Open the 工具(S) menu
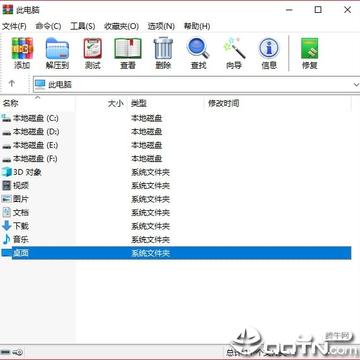 pyautogui.click(x=83, y=26)
